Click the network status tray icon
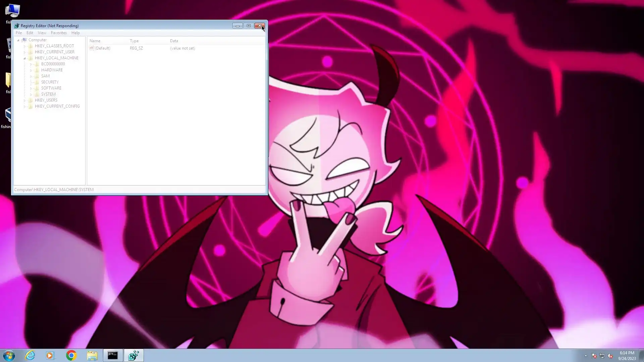This screenshot has height=362, width=644. (x=602, y=356)
